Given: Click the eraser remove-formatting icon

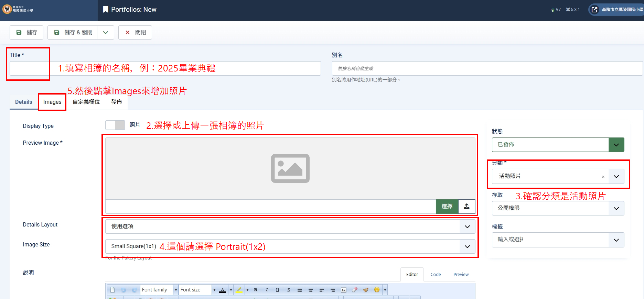Looking at the screenshot, I should click(x=355, y=290).
